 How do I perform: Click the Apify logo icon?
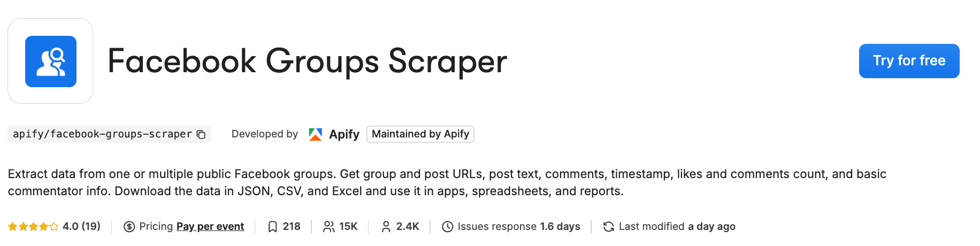click(x=316, y=134)
